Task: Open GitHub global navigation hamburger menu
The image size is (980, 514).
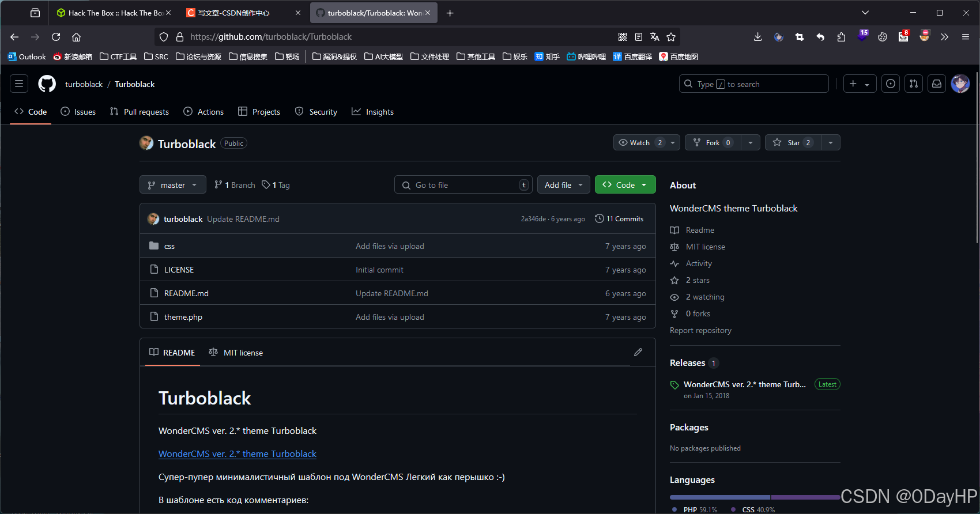Action: [x=19, y=84]
